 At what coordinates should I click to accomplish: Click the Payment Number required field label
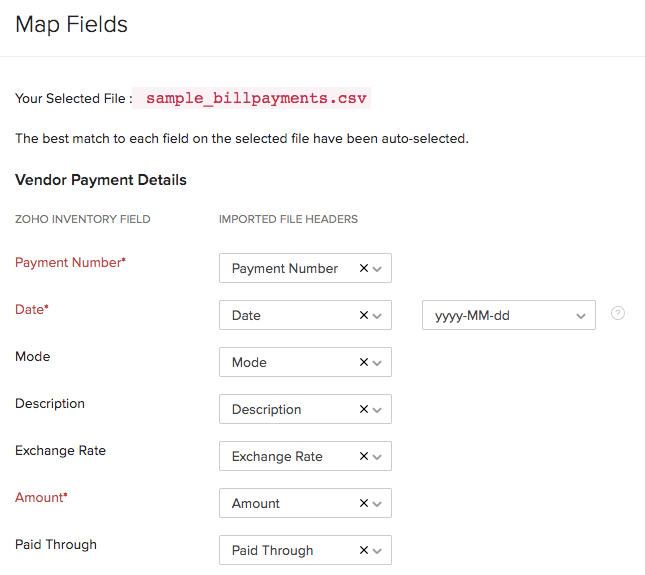point(70,262)
